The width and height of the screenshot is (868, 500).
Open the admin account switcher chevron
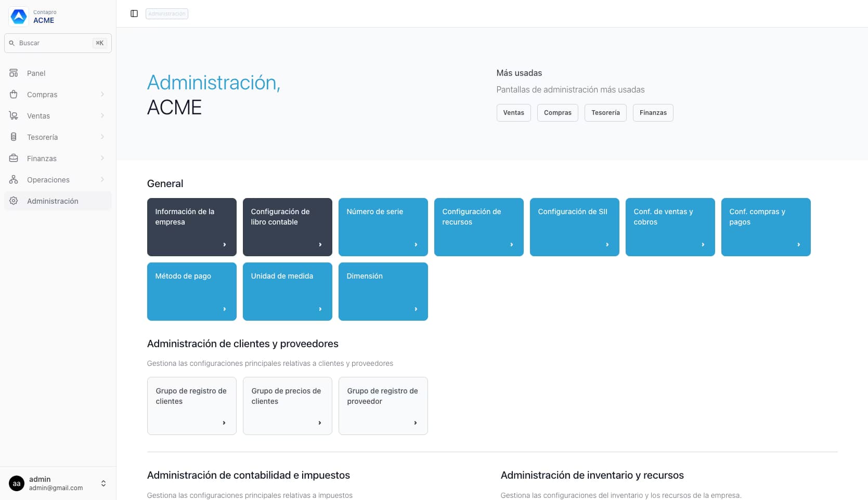pos(103,483)
